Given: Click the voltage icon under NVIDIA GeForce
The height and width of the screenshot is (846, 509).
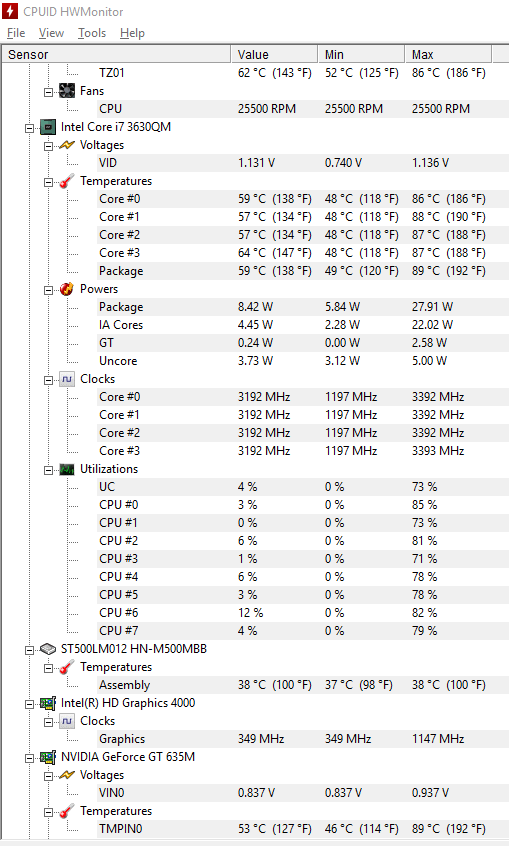Looking at the screenshot, I should click(67, 775).
